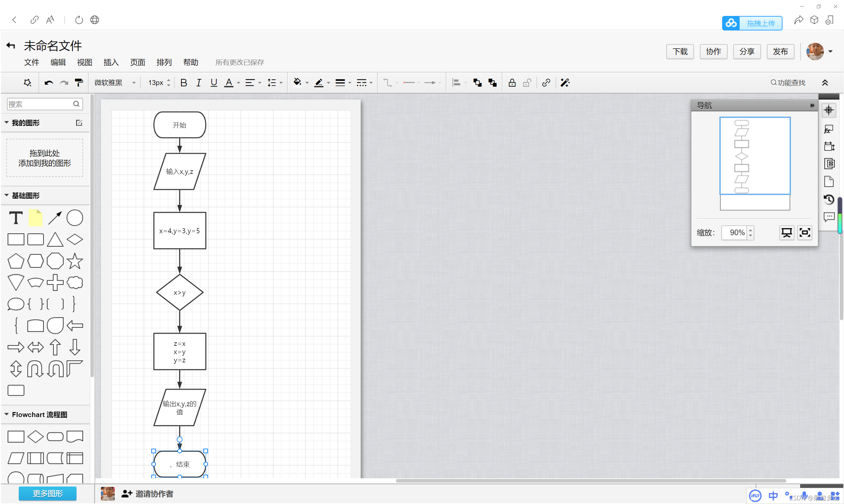The width and height of the screenshot is (844, 504).
Task: Click the magic wand beautify icon
Action: [565, 83]
